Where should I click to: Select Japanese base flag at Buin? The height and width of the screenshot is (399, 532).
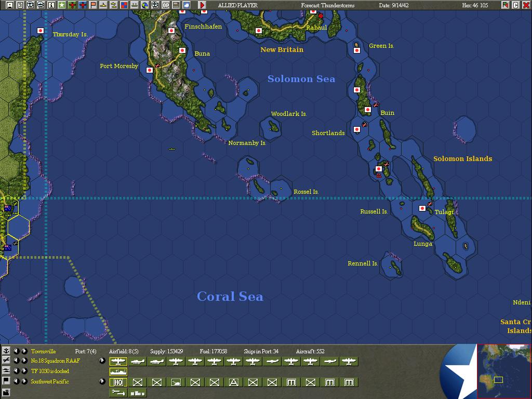tap(368, 110)
